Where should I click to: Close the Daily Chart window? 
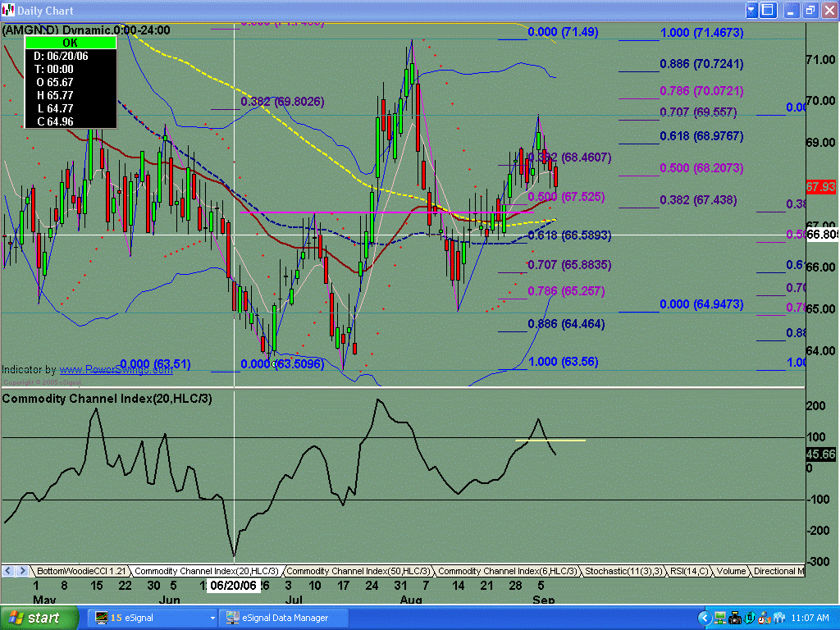(x=829, y=10)
